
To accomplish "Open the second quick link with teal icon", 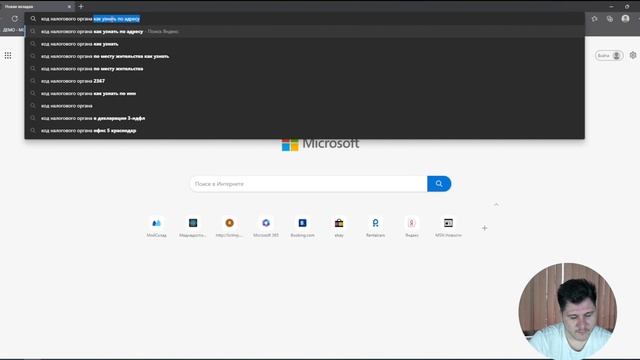I will coord(193,227).
